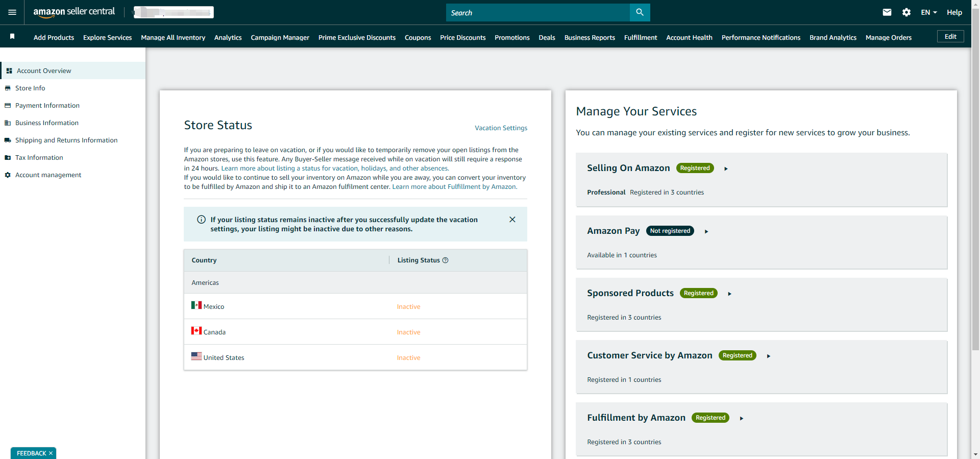
Task: Click the Edit favorites bar button
Action: [x=950, y=36]
